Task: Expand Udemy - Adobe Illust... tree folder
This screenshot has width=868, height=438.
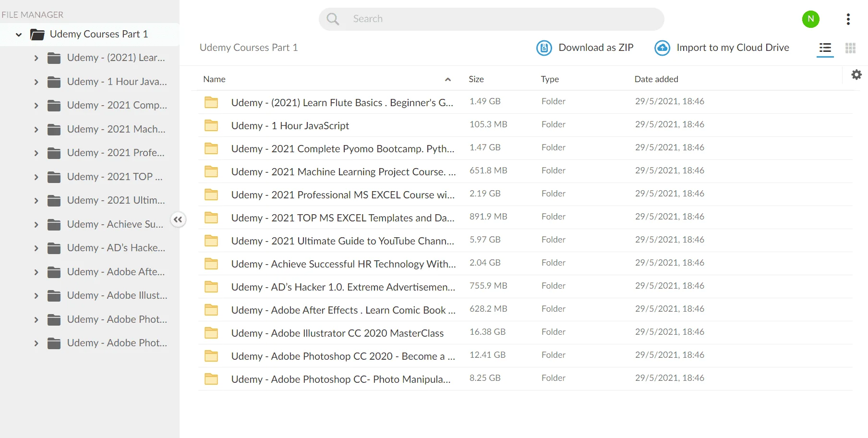Action: 36,296
